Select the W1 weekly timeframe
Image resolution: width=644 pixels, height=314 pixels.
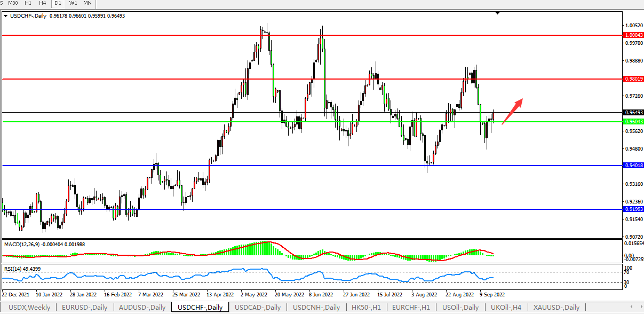[x=73, y=3]
